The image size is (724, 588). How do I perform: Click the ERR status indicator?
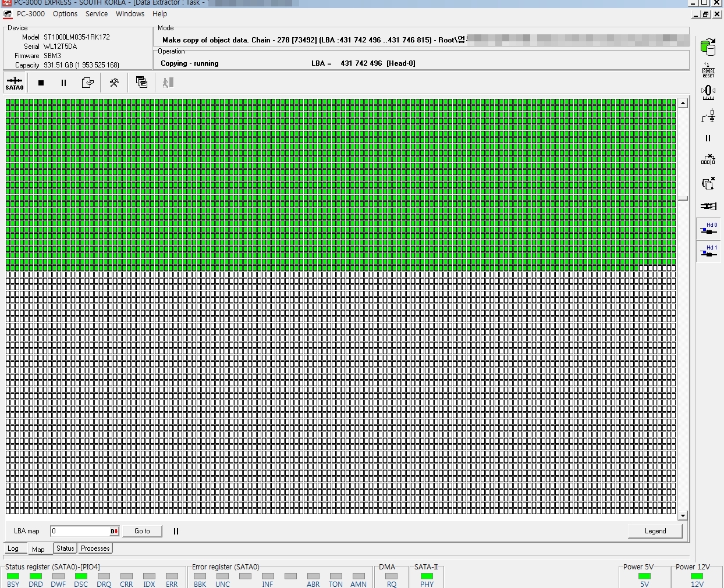[x=172, y=576]
